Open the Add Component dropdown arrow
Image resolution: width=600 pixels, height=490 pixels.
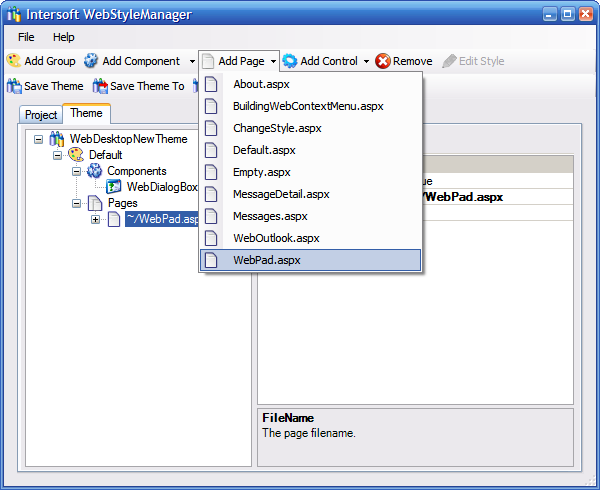(x=192, y=62)
